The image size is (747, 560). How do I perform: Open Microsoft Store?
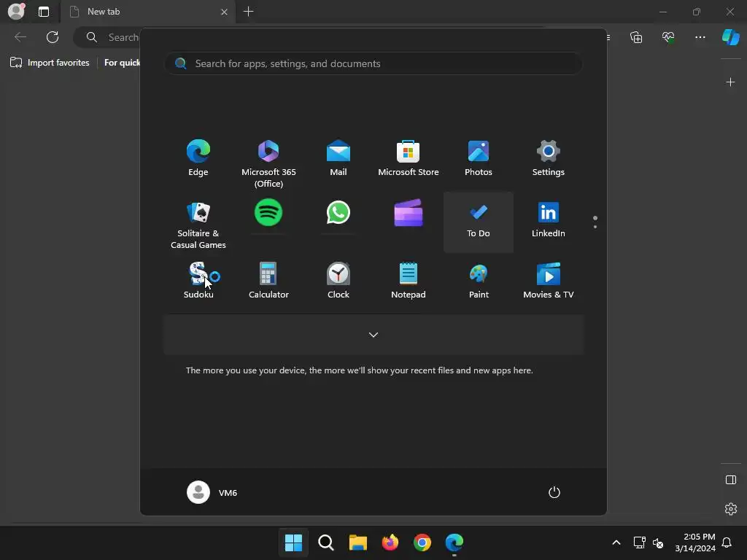(x=409, y=158)
